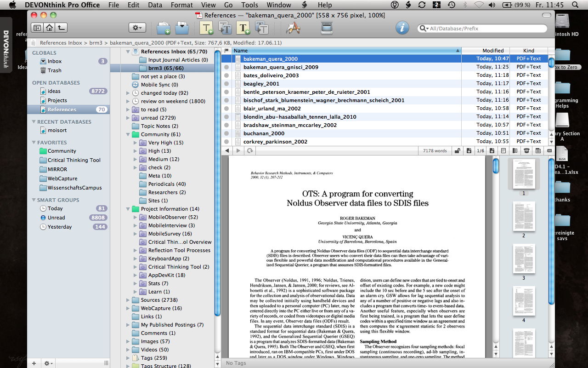588x368 pixels.
Task: Select the Inbox under Globals
Action: pos(55,61)
